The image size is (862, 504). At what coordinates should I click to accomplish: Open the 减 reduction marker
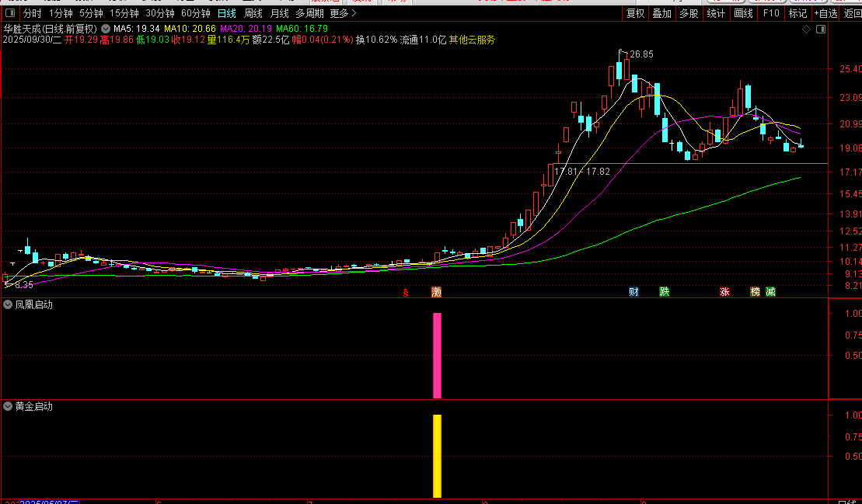[x=771, y=291]
